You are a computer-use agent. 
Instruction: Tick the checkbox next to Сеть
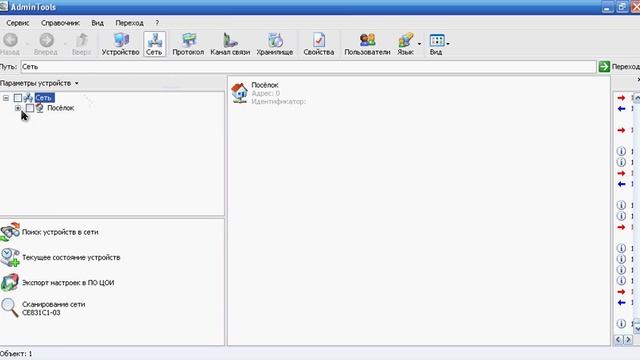coord(18,98)
